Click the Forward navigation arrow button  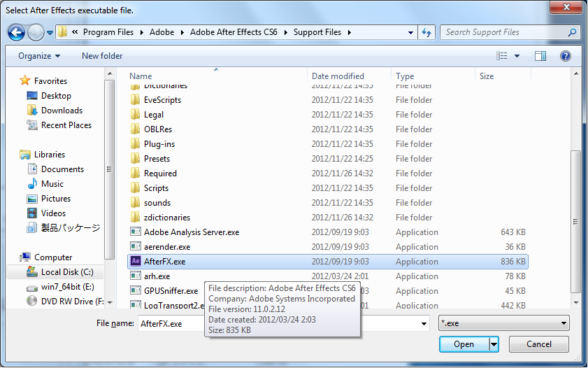pyautogui.click(x=36, y=33)
